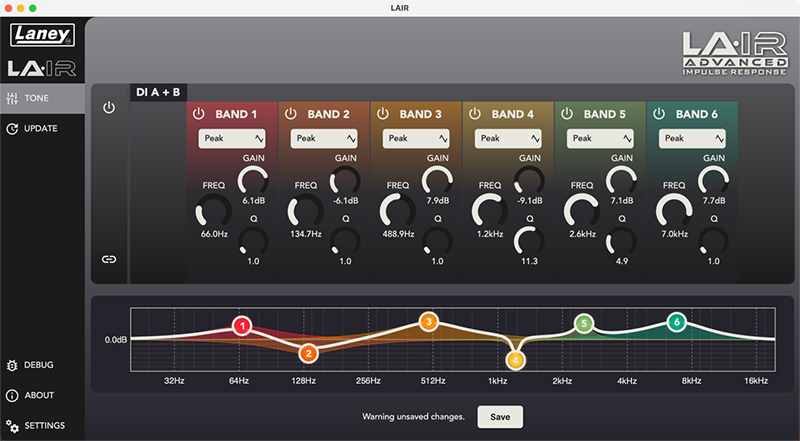The width and height of the screenshot is (800, 441).
Task: Click EQ node 1 on the graph
Action: click(x=241, y=325)
